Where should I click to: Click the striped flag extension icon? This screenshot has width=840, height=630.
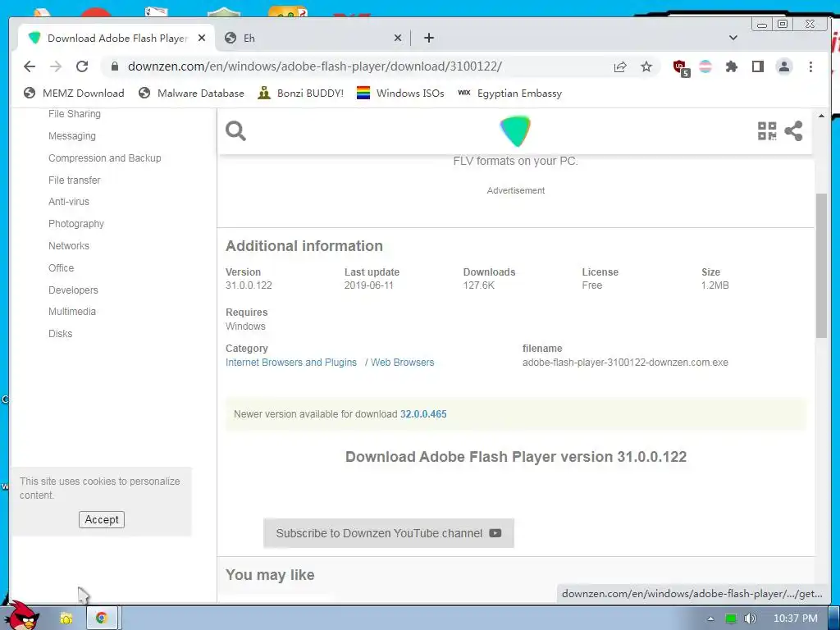[705, 66]
